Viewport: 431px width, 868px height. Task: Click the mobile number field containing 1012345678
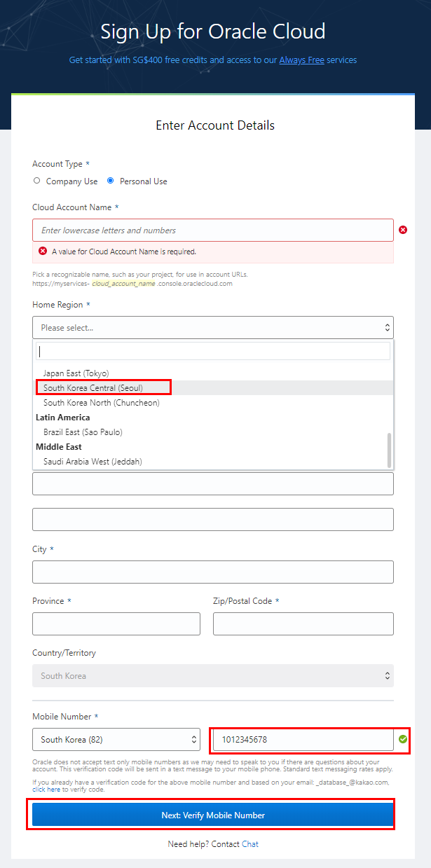[x=303, y=740]
